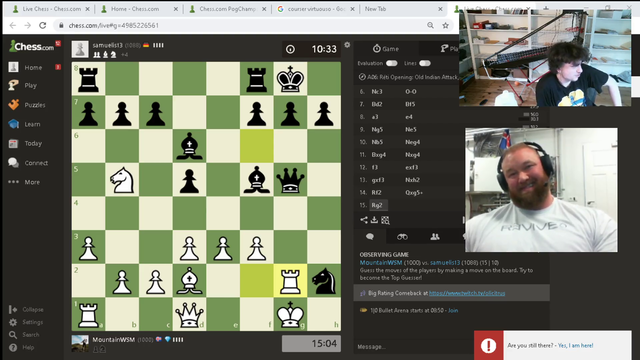Image resolution: width=640 pixels, height=360 pixels.
Task: Click the black knight on h2
Action: (x=324, y=280)
